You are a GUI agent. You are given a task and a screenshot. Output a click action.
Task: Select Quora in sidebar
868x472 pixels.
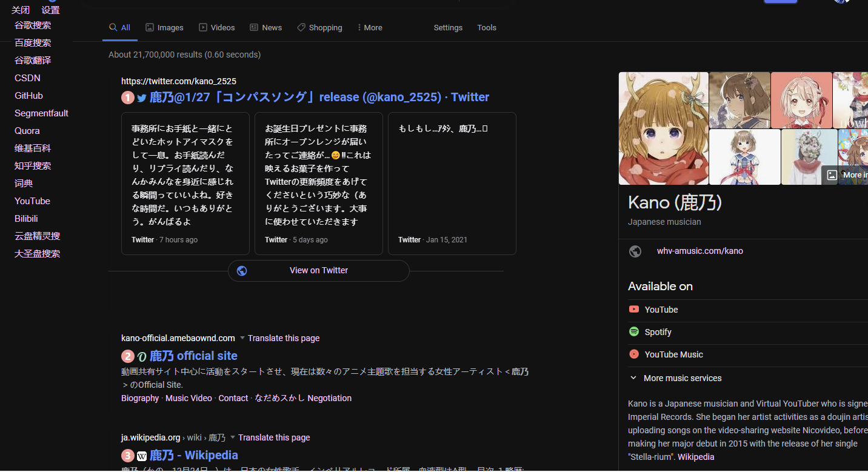pos(27,131)
